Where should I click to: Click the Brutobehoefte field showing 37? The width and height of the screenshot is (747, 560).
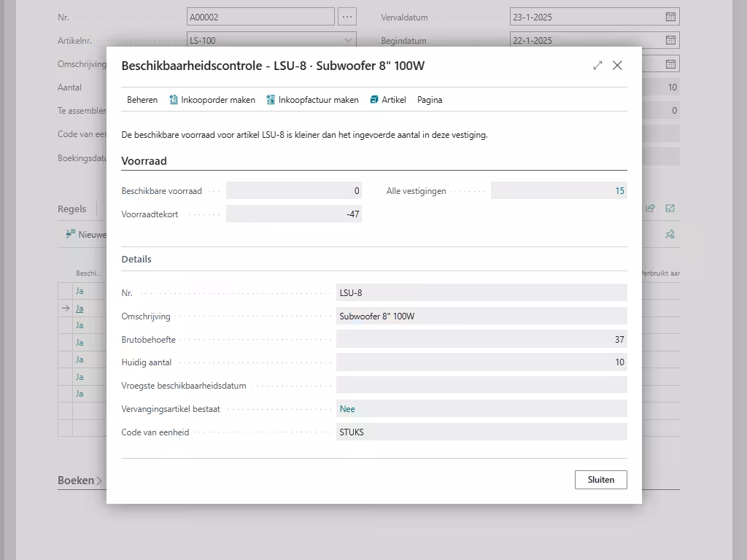[481, 339]
